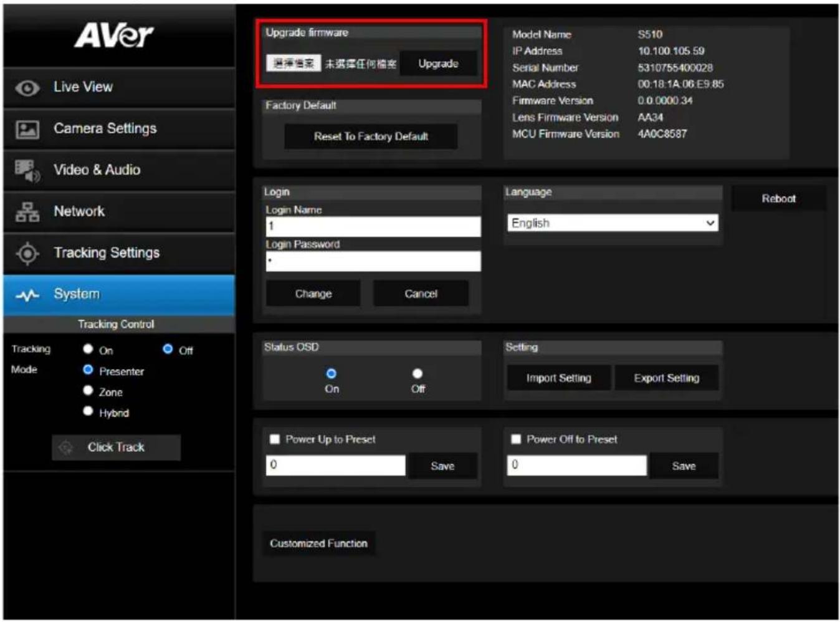
Task: Enable Power Up to Preset checkbox
Action: 274,439
